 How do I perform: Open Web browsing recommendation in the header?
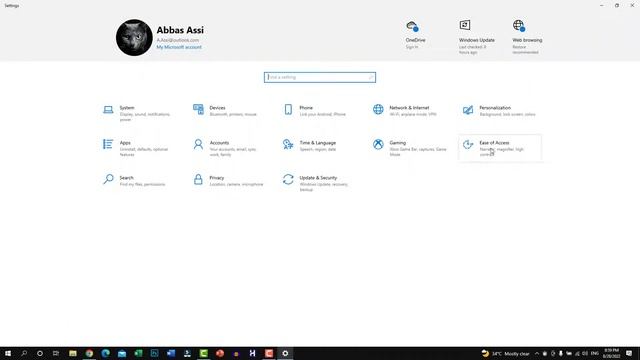coord(527,37)
